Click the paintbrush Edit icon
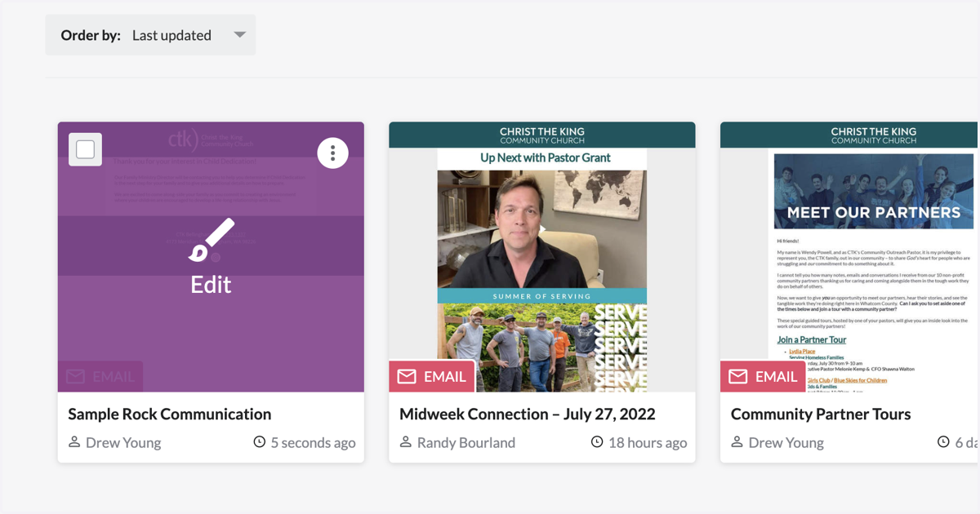Viewport: 980px width, 514px height. point(211,240)
